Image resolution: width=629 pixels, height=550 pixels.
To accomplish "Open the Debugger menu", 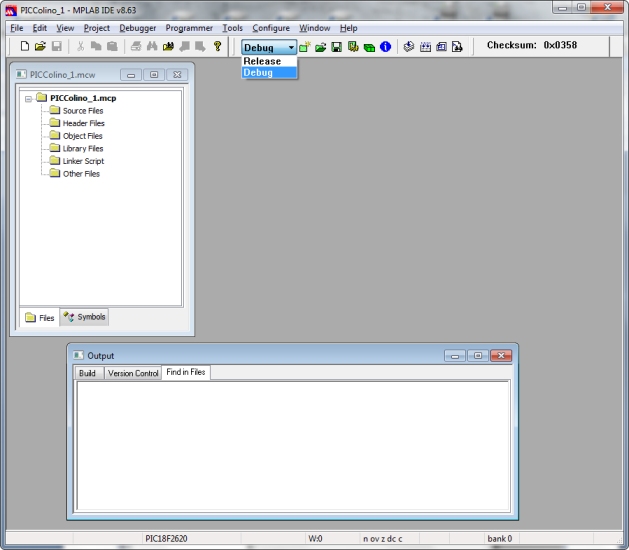I will [138, 28].
